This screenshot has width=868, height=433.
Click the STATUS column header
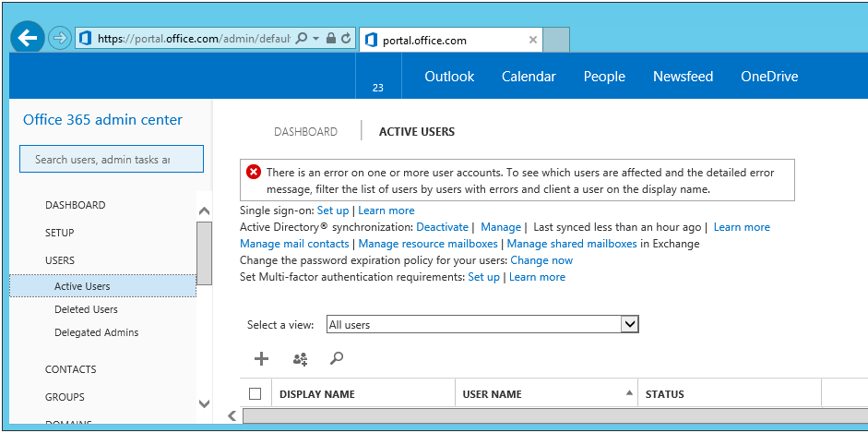664,394
